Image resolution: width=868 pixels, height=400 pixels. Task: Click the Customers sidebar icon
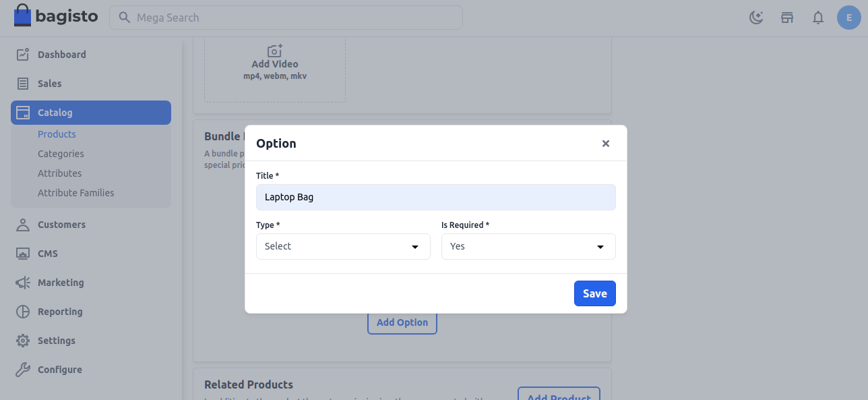[x=23, y=225]
